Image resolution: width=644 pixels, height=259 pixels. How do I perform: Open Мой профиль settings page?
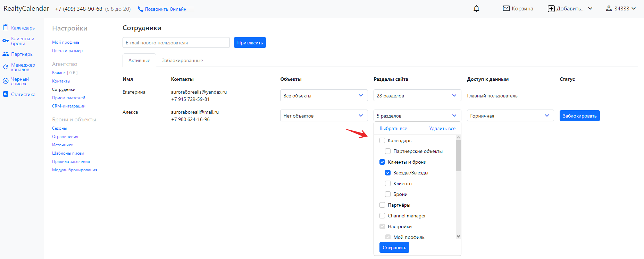[x=66, y=42]
